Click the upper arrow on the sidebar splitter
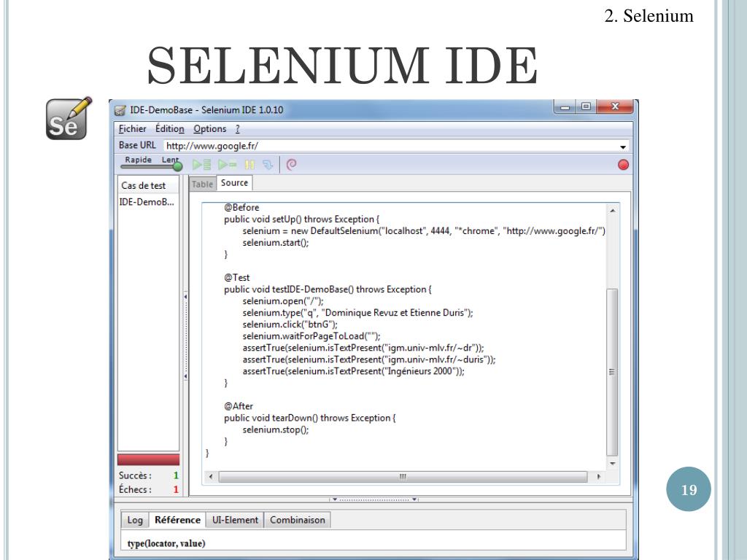Image resolution: width=747 pixels, height=560 pixels. [x=185, y=297]
